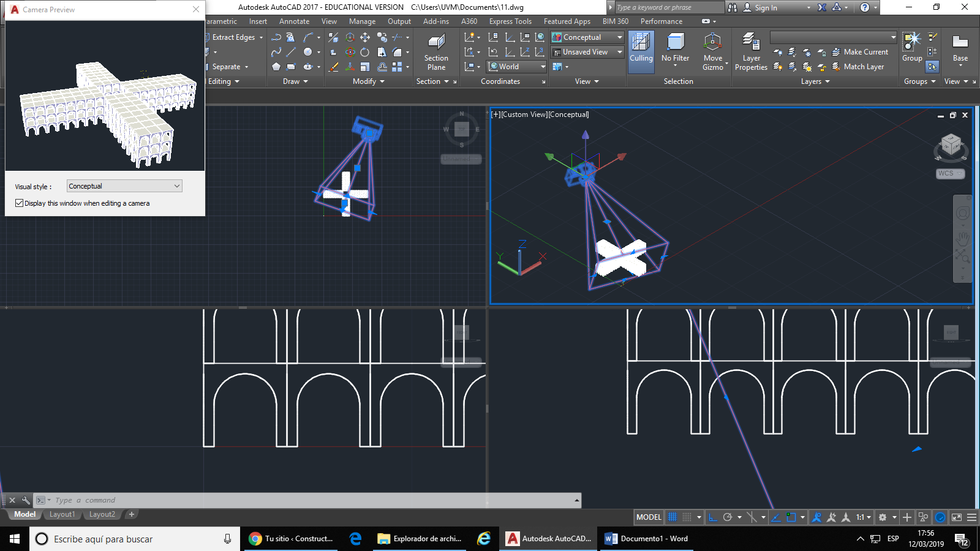The image size is (980, 551).
Task: Expand the World coordinates dropdown
Action: pyautogui.click(x=543, y=67)
